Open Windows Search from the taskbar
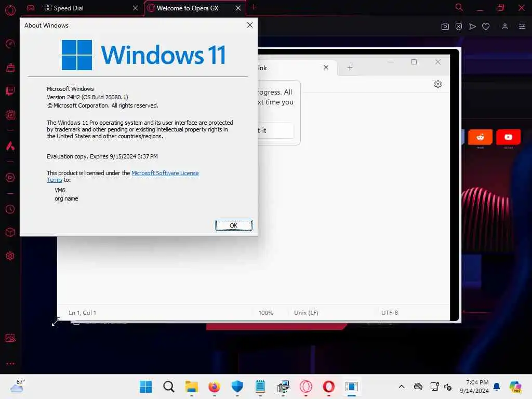Image resolution: width=532 pixels, height=399 pixels. pyautogui.click(x=169, y=387)
